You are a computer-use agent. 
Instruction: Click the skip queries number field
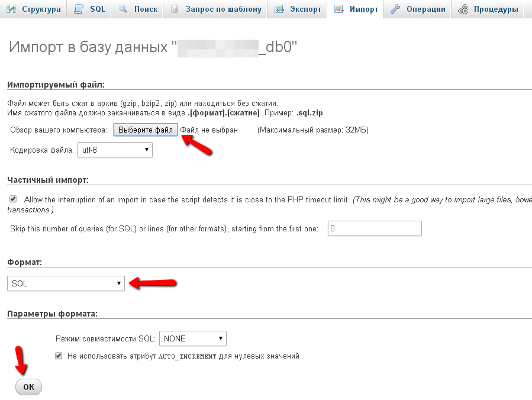point(374,228)
